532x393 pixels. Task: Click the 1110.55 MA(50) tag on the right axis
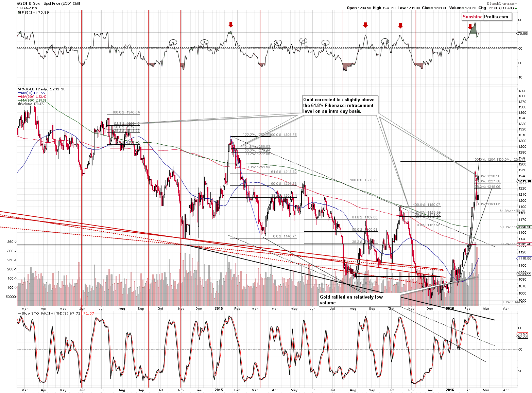pos(524,258)
